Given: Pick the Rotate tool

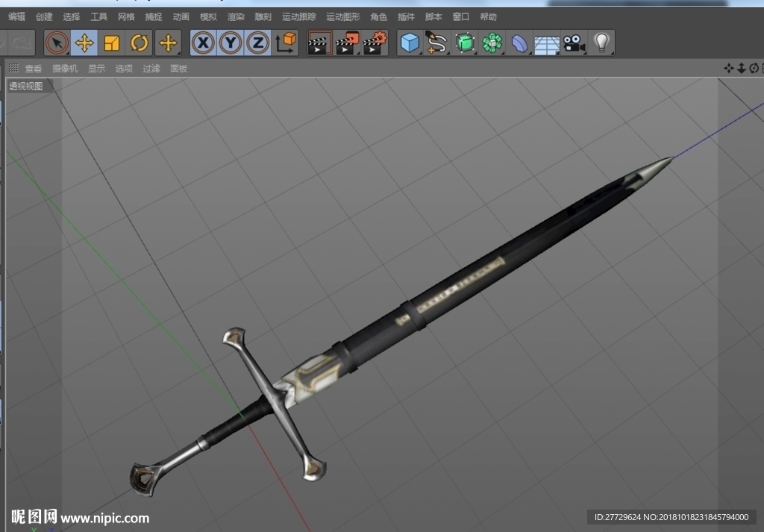Looking at the screenshot, I should [x=139, y=43].
